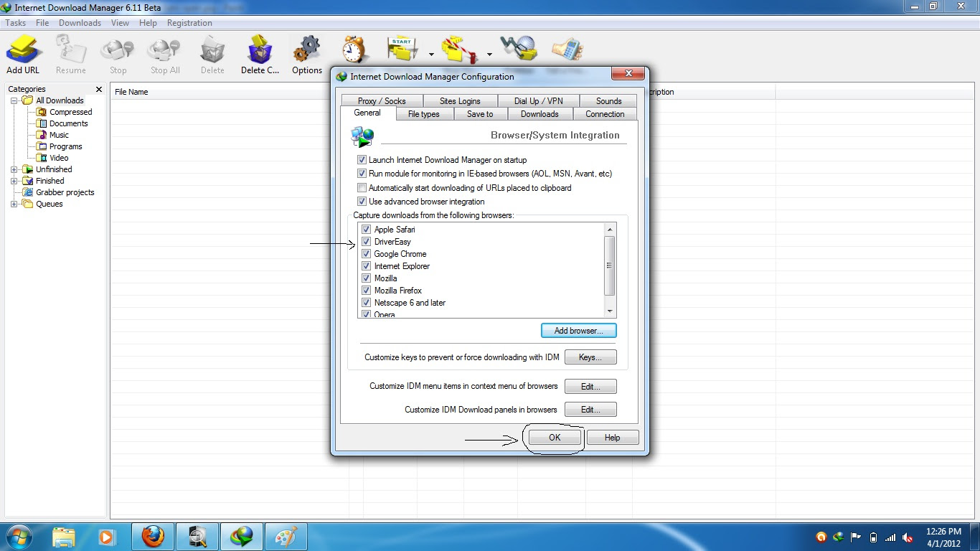Open the Downloads menu in menu bar

[80, 23]
